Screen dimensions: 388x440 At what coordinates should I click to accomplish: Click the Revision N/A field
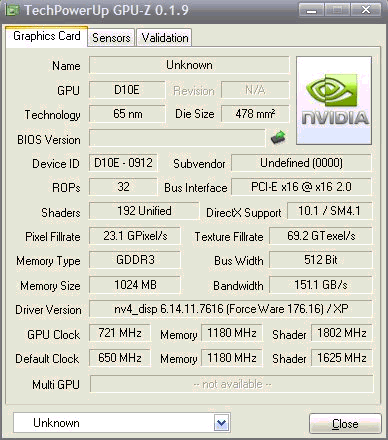pyautogui.click(x=255, y=90)
